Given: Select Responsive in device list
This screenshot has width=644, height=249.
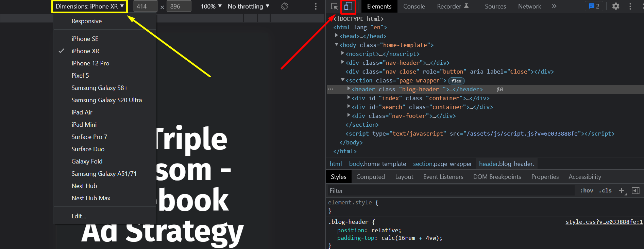Looking at the screenshot, I should tap(105, 21).
